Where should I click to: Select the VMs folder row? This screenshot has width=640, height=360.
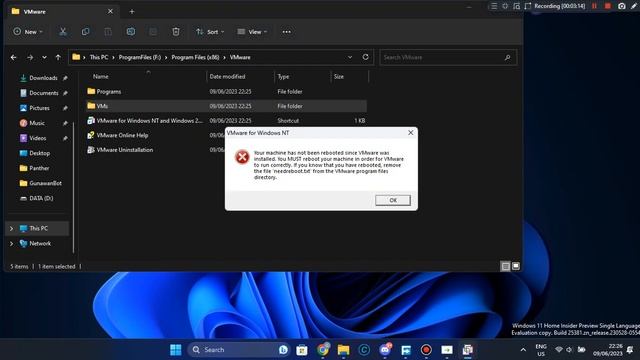pos(227,106)
